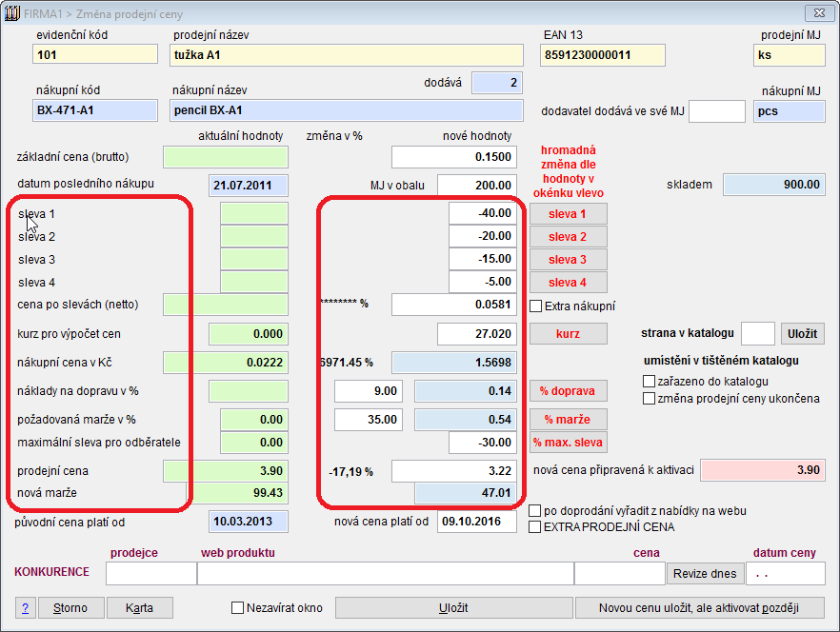Click the kurz button
840x632 pixels.
click(568, 334)
